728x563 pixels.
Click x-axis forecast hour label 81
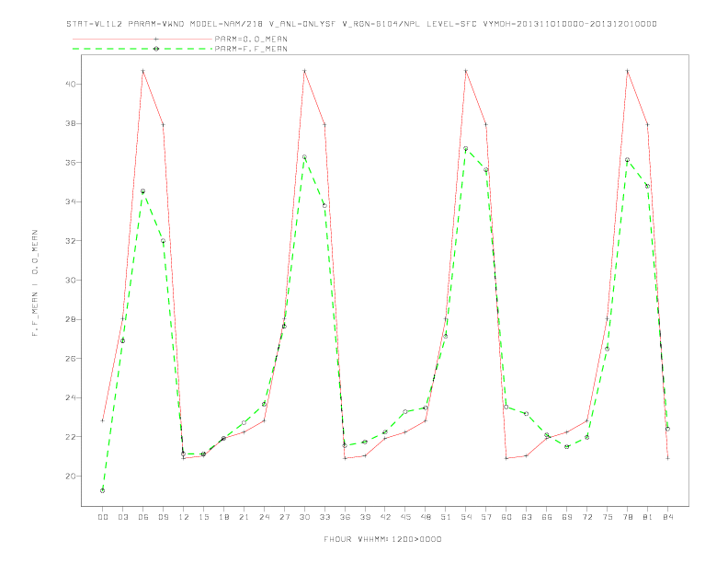tap(648, 517)
